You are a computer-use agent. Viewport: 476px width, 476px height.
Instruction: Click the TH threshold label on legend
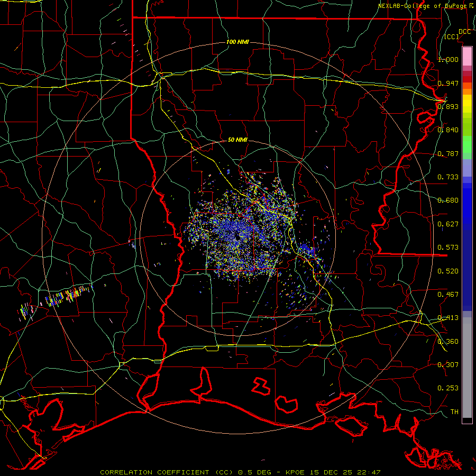[x=454, y=411]
